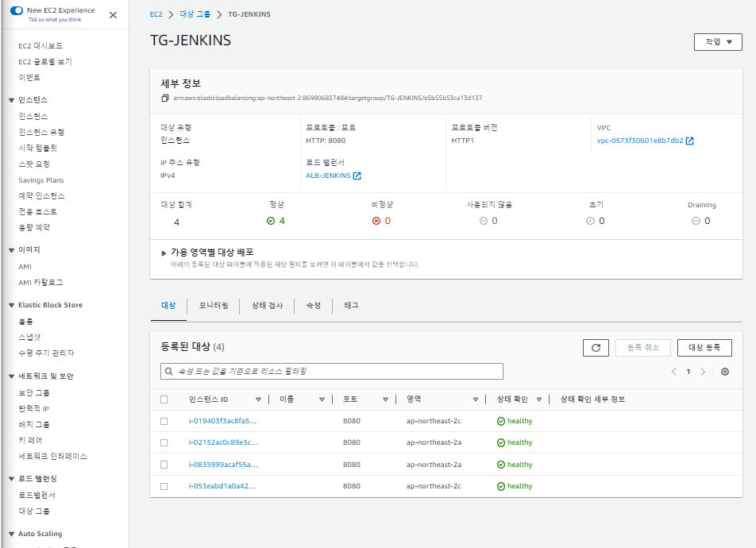Select all registered targets checkbox

(164, 399)
